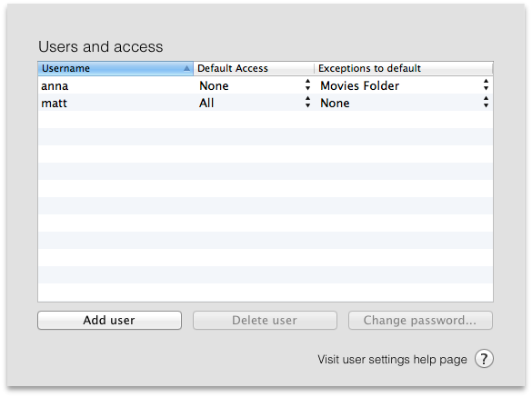
Task: Click anna's Movies Folder exception value
Action: (x=359, y=85)
